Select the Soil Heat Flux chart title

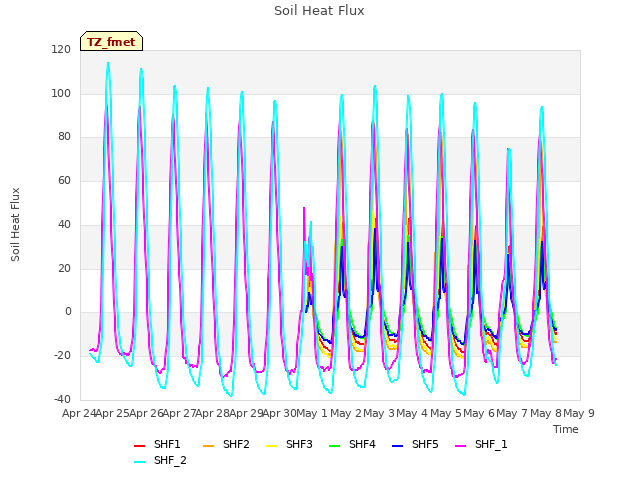[x=319, y=10]
